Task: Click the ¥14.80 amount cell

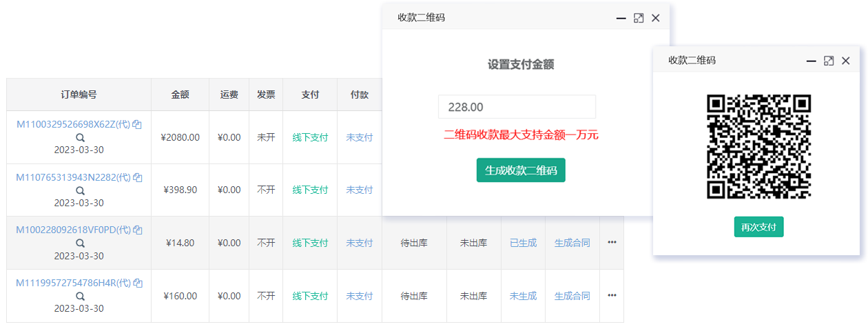Action: 180,243
